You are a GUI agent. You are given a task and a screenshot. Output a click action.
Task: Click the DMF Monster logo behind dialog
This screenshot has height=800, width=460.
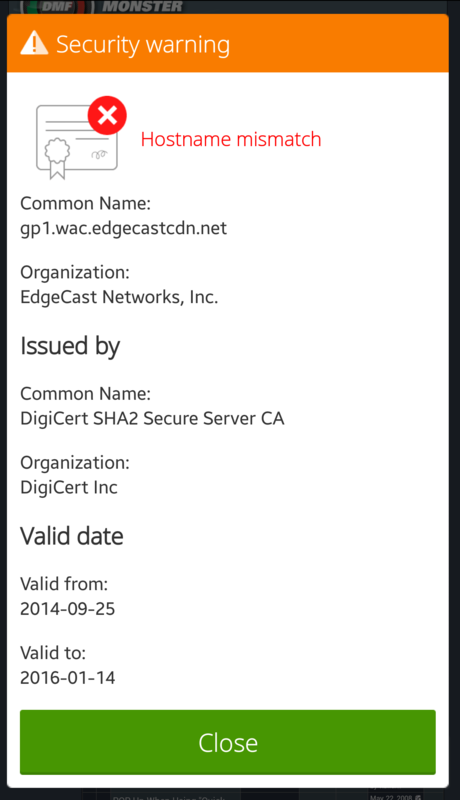[x=102, y=7]
